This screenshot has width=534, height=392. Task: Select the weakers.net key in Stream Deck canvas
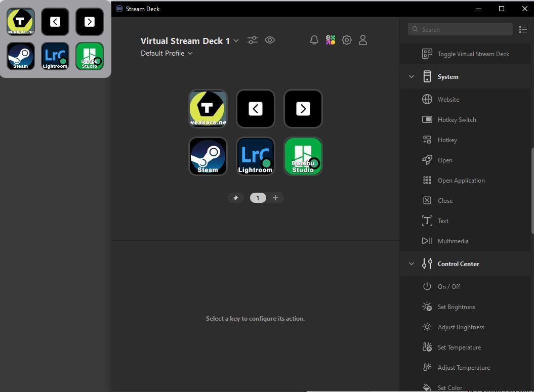point(208,109)
